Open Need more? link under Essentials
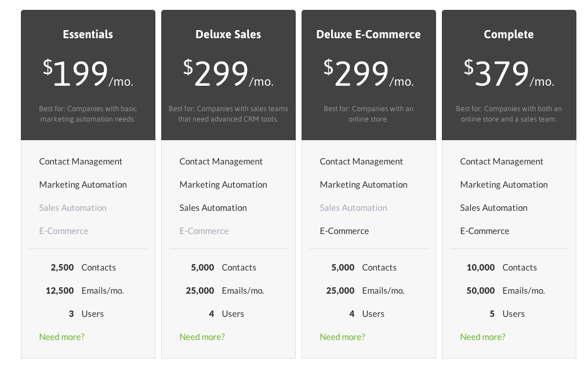 (x=61, y=337)
